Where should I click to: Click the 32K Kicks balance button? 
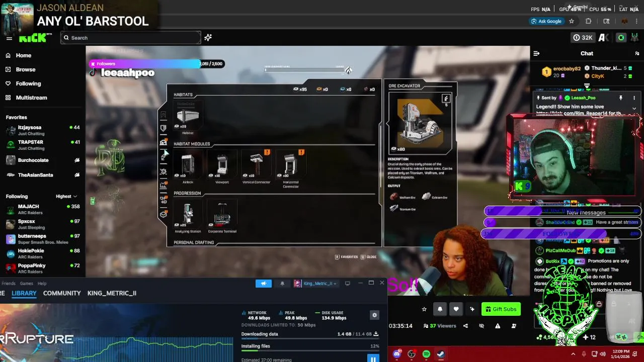pyautogui.click(x=583, y=38)
